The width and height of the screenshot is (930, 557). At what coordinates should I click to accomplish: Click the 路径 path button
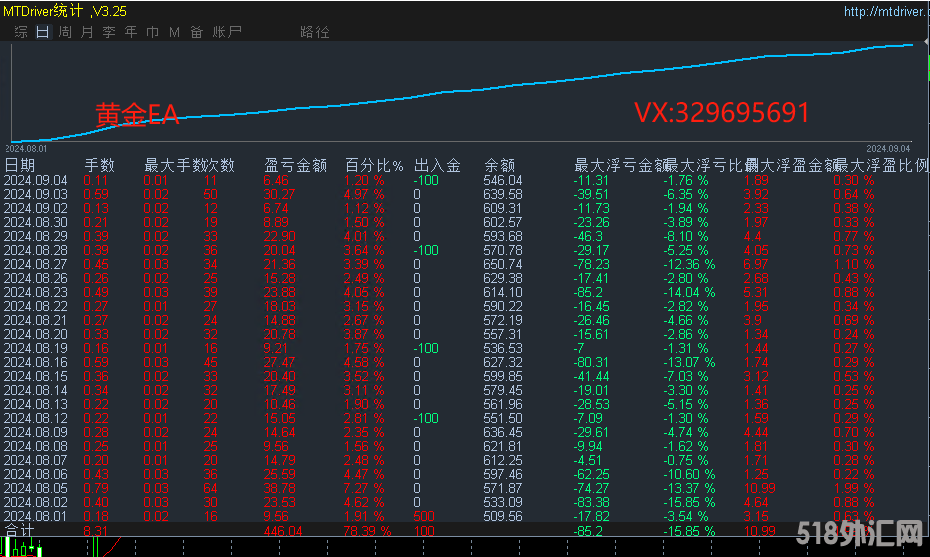click(x=314, y=32)
